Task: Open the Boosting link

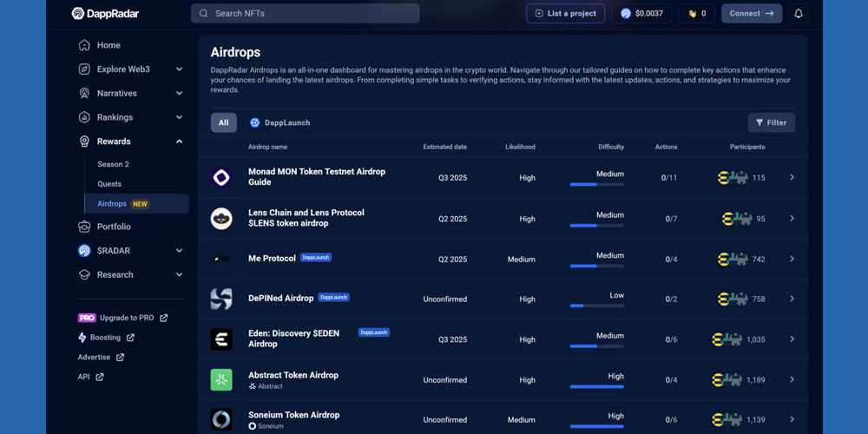Action: click(x=106, y=337)
